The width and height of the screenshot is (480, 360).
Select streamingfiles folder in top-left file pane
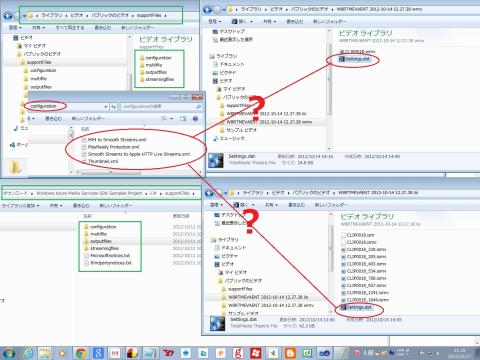click(x=157, y=79)
